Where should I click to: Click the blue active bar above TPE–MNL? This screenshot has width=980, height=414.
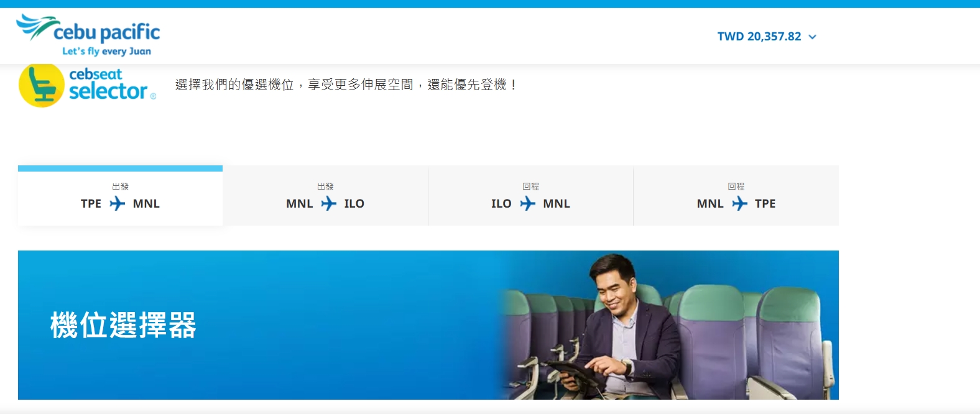pos(120,168)
